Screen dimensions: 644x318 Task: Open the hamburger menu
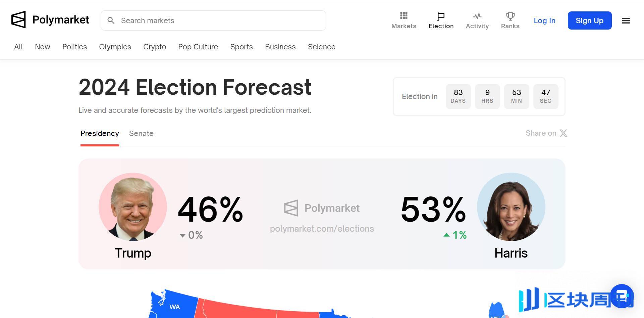pos(626,21)
